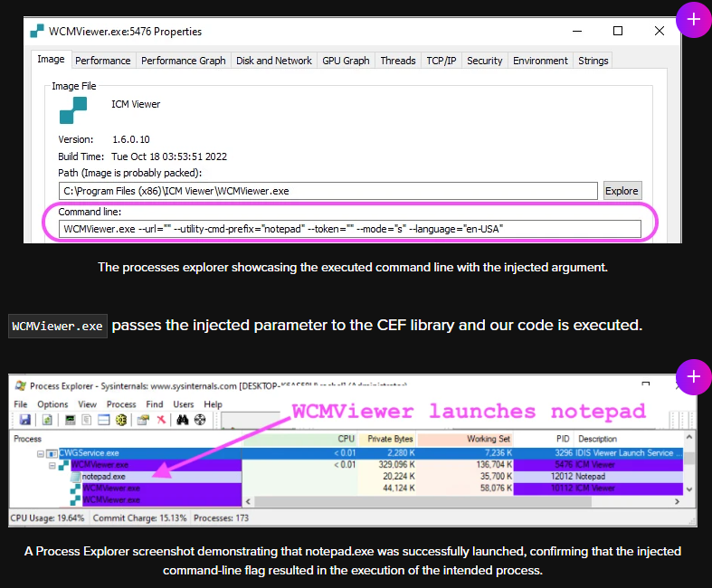Click the yellow gear DLL view toolbar icon
Viewport: 712px width, 588px height.
point(121,420)
